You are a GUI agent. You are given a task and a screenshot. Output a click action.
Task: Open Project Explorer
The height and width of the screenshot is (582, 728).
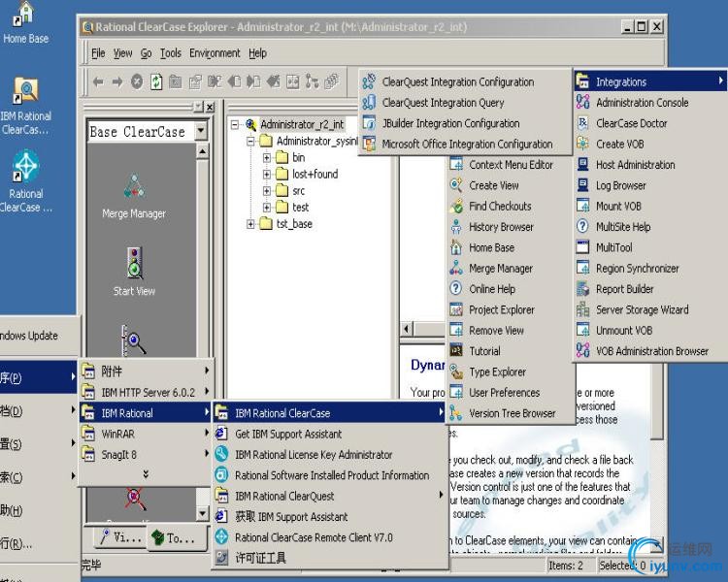tap(510, 309)
